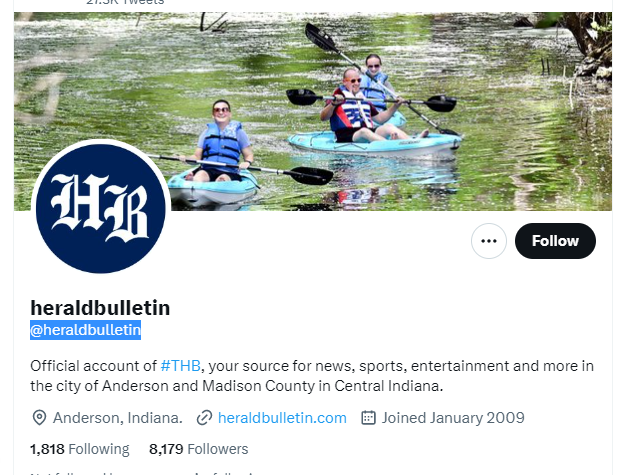View the 8,179 Followers list
The height and width of the screenshot is (475, 623).
pos(199,449)
